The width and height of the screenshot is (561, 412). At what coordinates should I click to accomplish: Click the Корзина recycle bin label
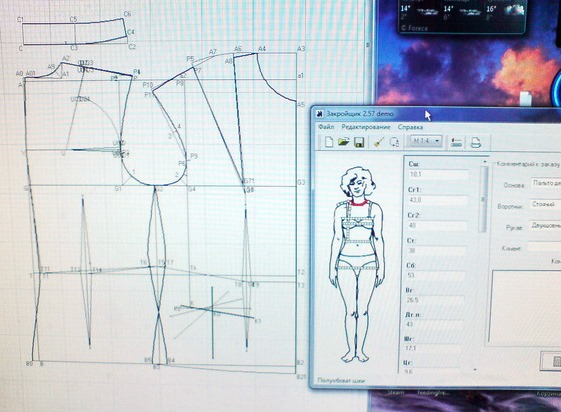coord(548,393)
